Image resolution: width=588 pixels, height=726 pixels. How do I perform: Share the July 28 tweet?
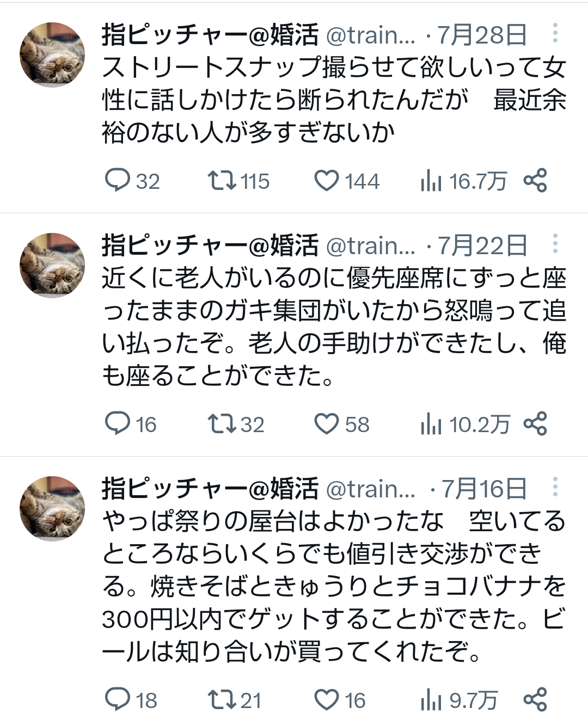(x=535, y=181)
